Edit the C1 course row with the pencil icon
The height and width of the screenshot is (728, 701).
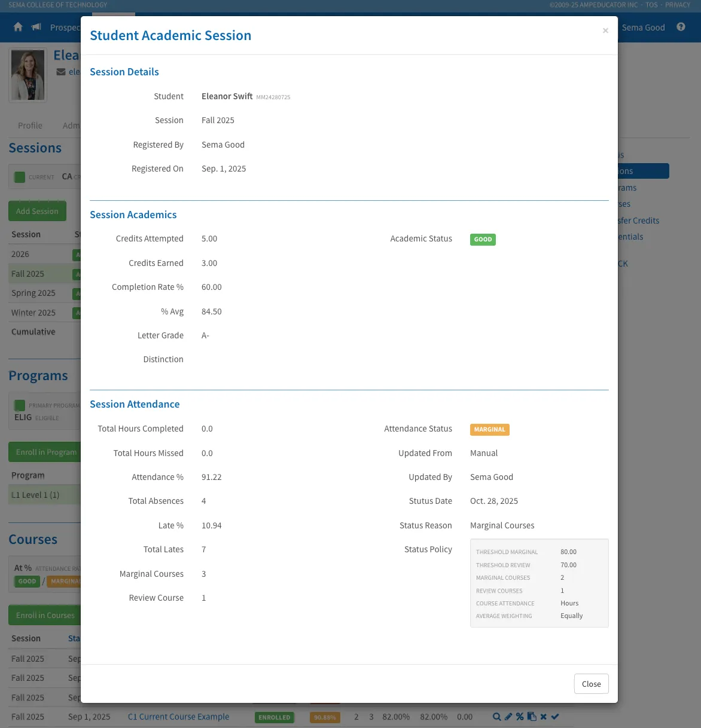pos(508,717)
